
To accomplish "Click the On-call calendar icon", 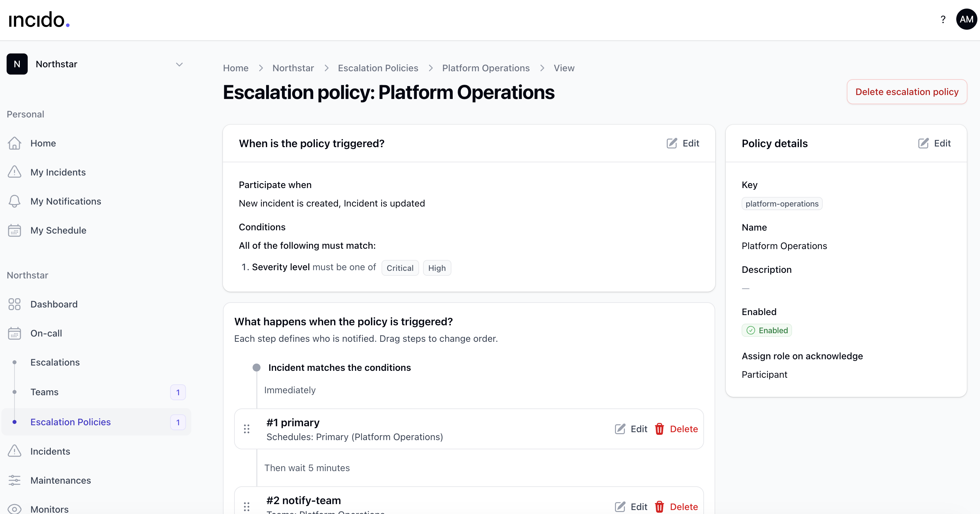I will (15, 333).
